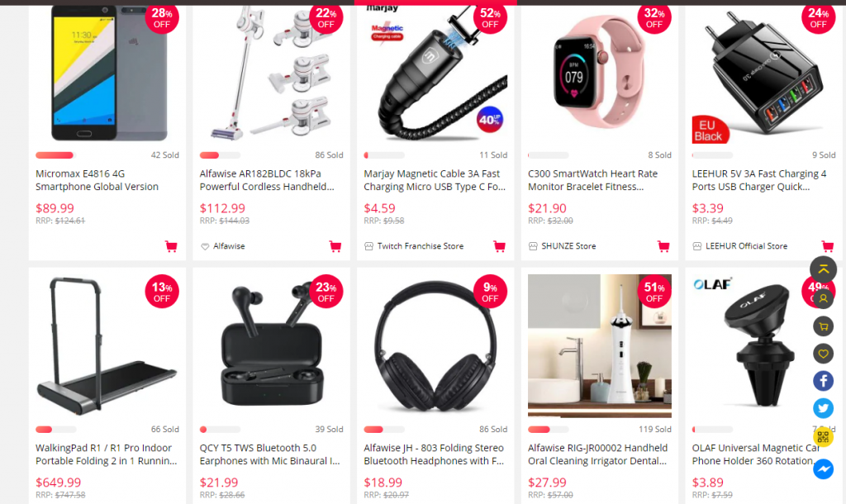Click cart icon for C300 SmartWatch
The height and width of the screenshot is (504, 846).
pyautogui.click(x=663, y=246)
